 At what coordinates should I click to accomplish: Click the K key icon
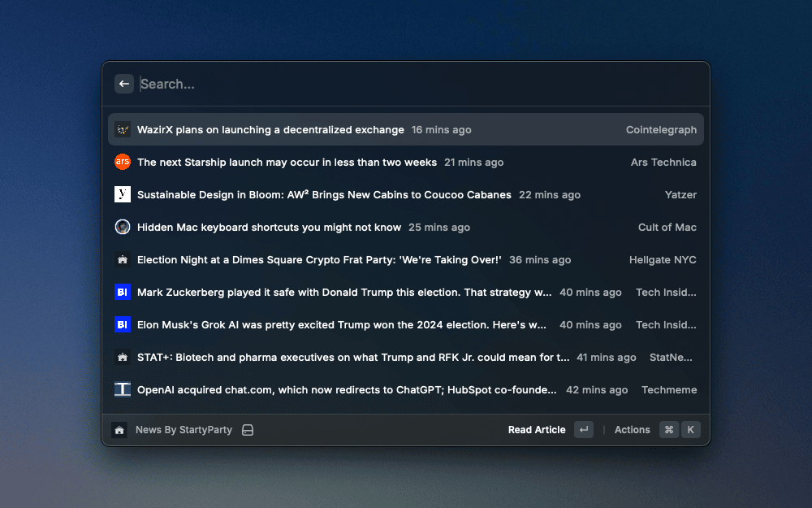(x=691, y=430)
